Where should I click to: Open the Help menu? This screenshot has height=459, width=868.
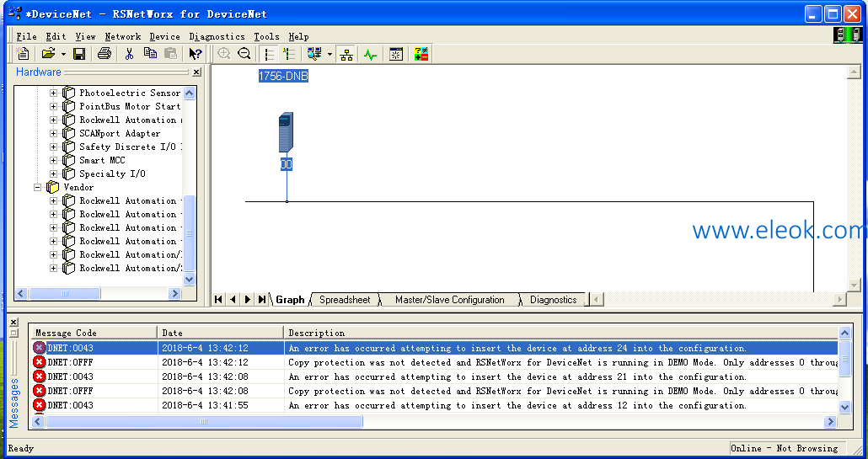tap(298, 36)
